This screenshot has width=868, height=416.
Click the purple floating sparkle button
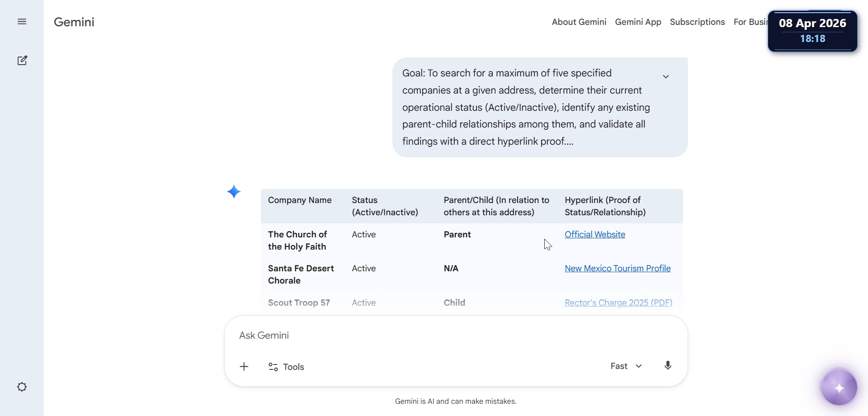pos(839,388)
